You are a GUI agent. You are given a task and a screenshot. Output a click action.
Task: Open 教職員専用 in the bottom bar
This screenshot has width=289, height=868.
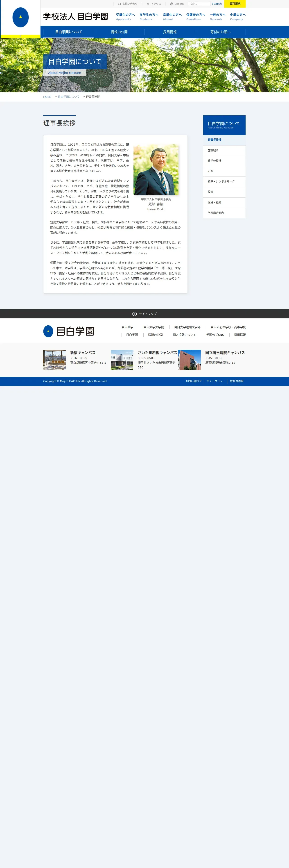pyautogui.click(x=237, y=381)
